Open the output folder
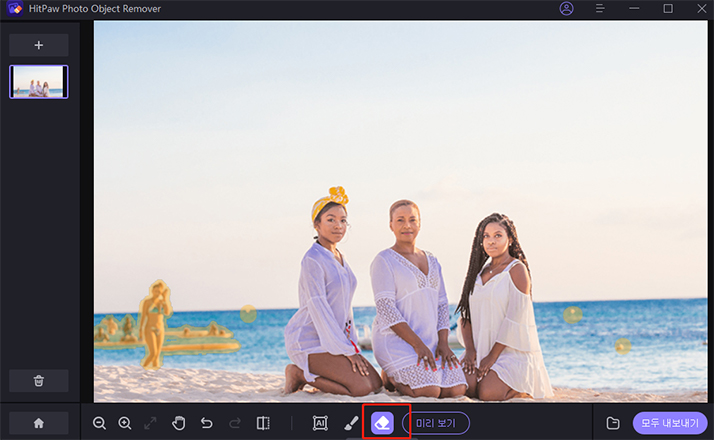This screenshot has height=440, width=714. tap(613, 423)
